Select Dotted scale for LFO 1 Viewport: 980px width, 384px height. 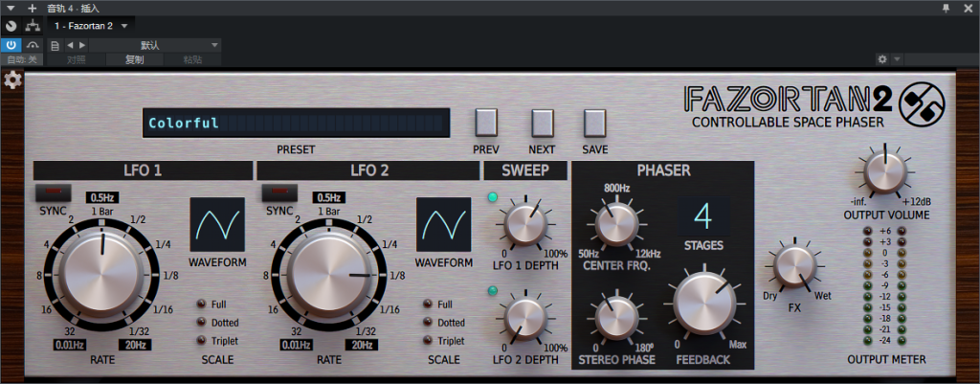tap(203, 323)
